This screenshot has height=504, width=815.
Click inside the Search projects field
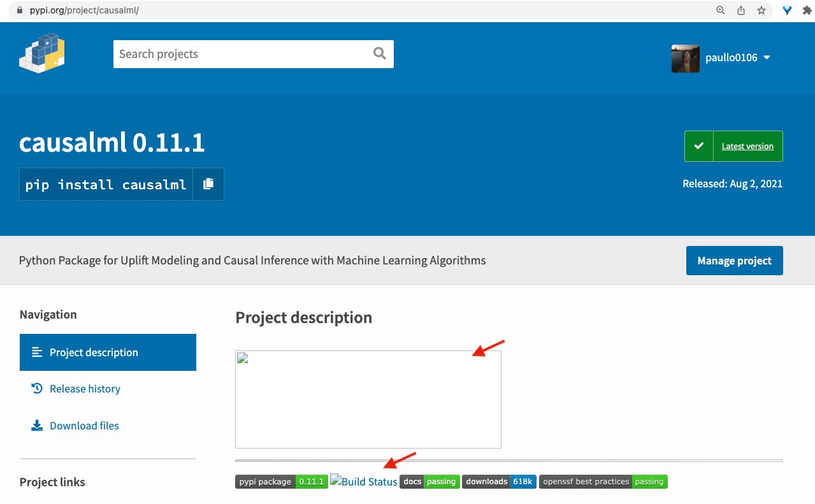242,54
